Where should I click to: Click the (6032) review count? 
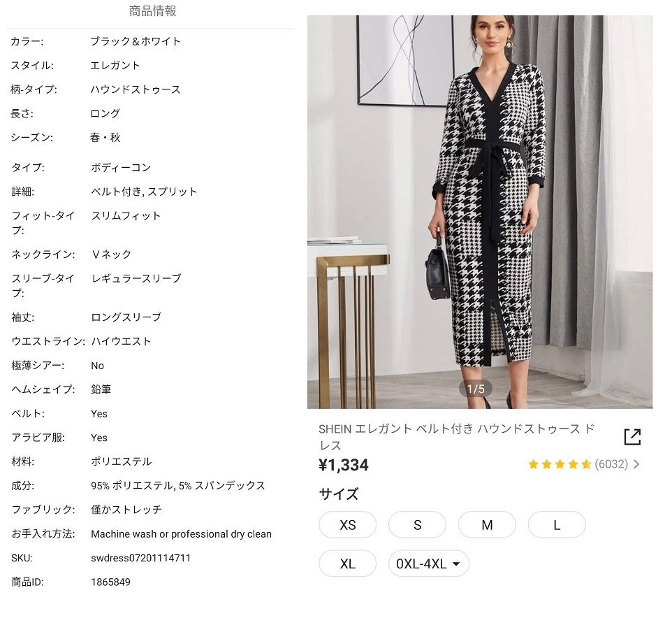point(611,464)
